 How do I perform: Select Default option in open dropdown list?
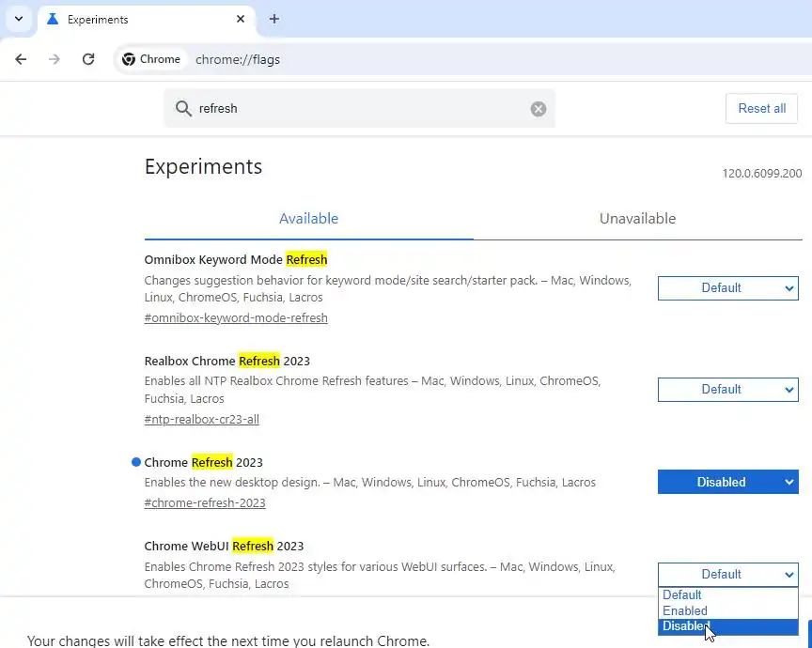point(728,594)
